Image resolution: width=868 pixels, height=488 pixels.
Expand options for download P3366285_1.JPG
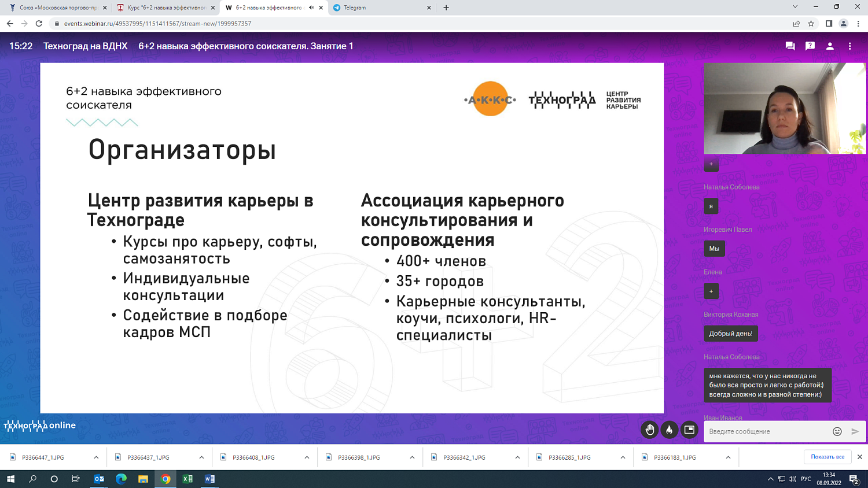click(623, 457)
